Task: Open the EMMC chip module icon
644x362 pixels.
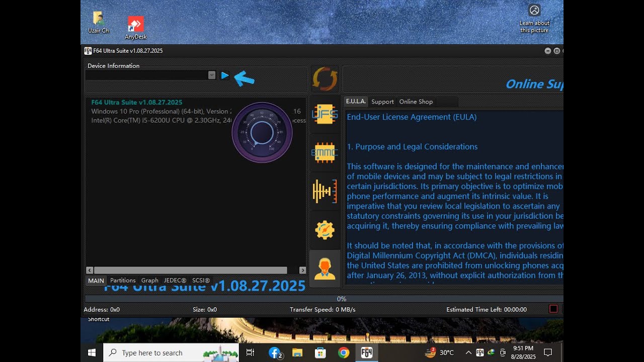Action: pyautogui.click(x=325, y=152)
